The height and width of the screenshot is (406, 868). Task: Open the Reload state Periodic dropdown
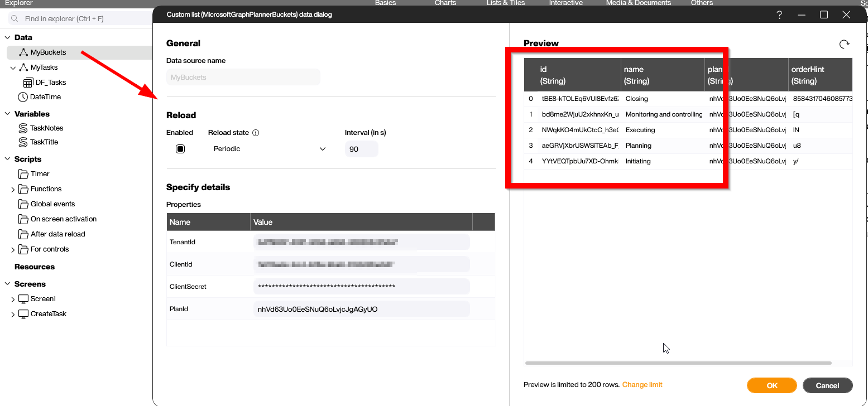tap(270, 149)
